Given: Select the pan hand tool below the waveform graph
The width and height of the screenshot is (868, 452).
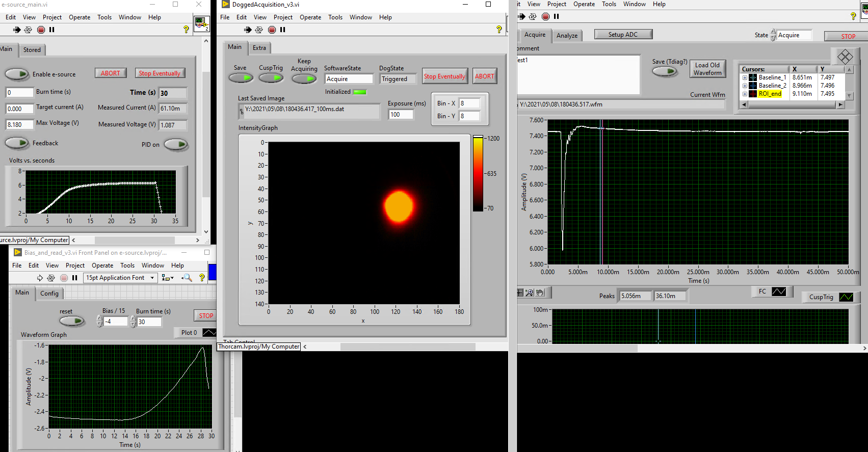Looking at the screenshot, I should pyautogui.click(x=540, y=293).
